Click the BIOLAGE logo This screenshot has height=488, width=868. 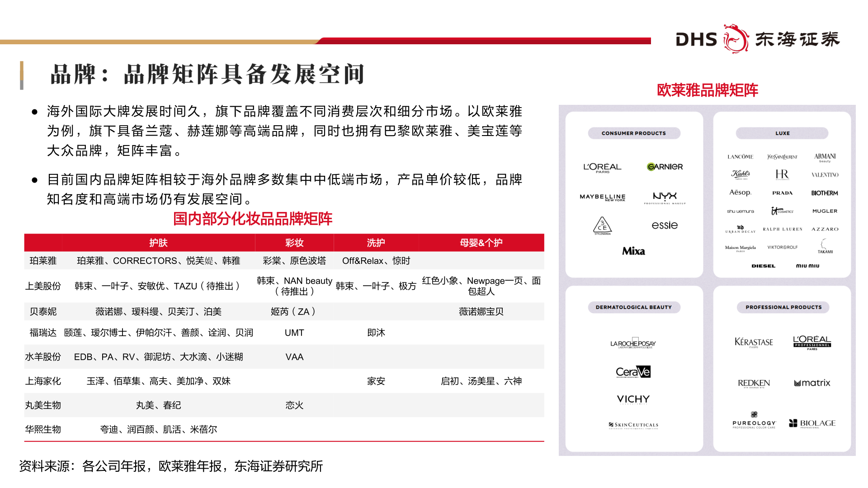(x=812, y=422)
